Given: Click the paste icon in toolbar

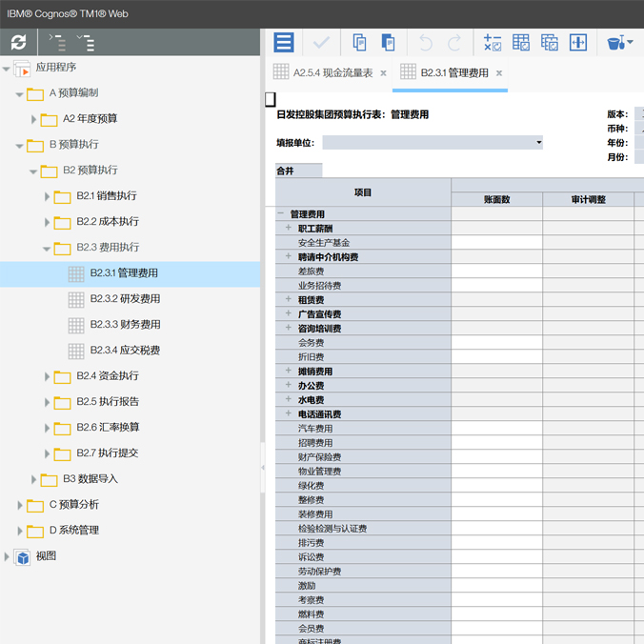Looking at the screenshot, I should pyautogui.click(x=388, y=42).
